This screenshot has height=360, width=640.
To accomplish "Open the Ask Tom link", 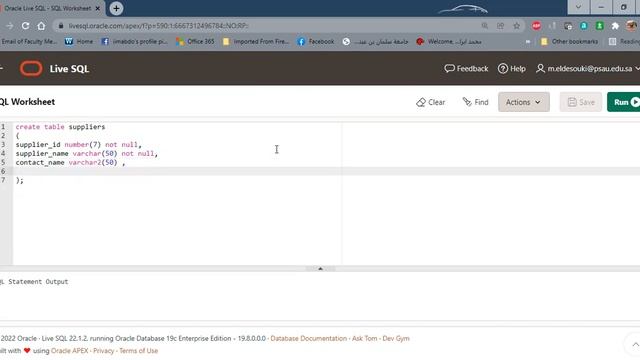I will 364,338.
